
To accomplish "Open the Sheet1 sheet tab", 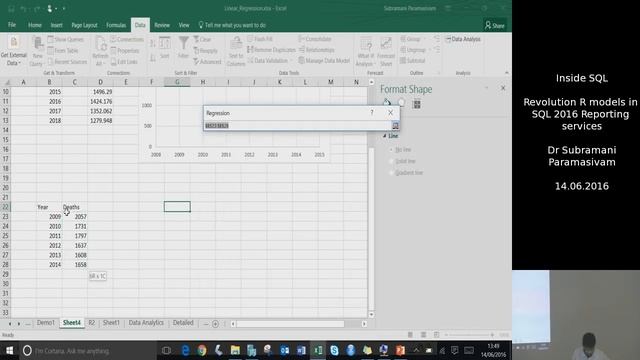I will (111, 323).
